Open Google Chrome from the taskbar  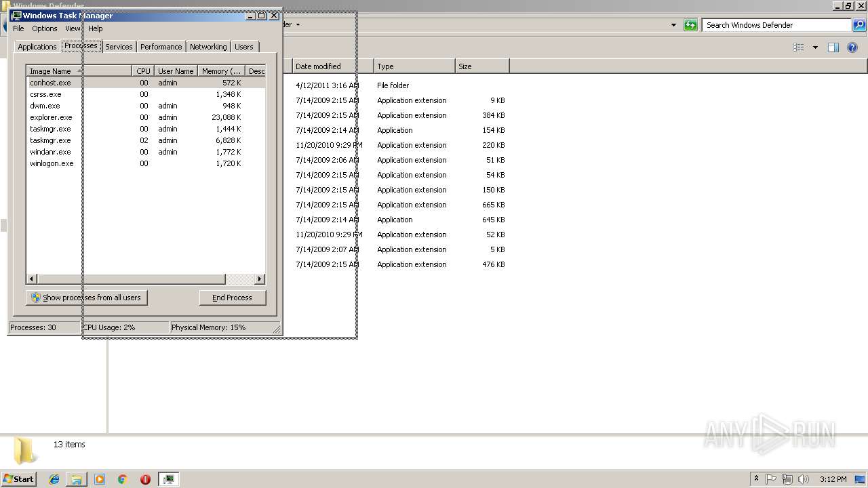point(122,479)
